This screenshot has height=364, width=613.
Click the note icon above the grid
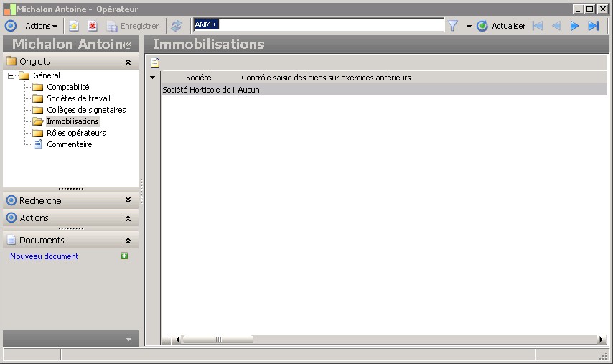tap(155, 62)
